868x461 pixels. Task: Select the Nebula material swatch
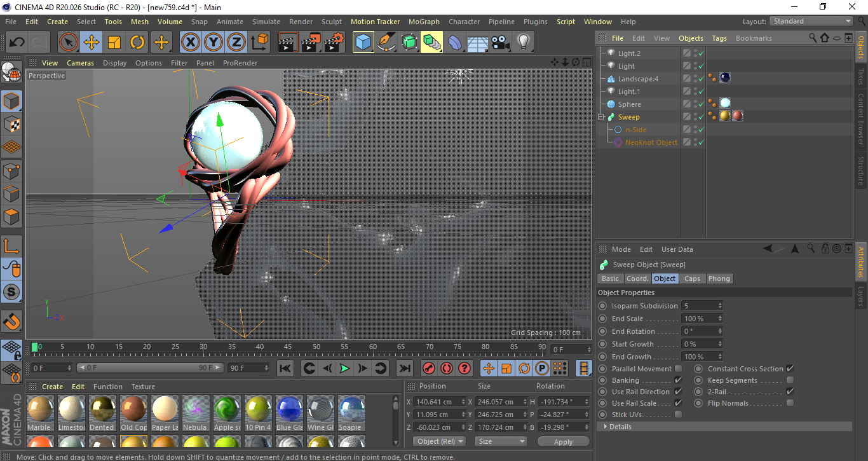(x=196, y=413)
